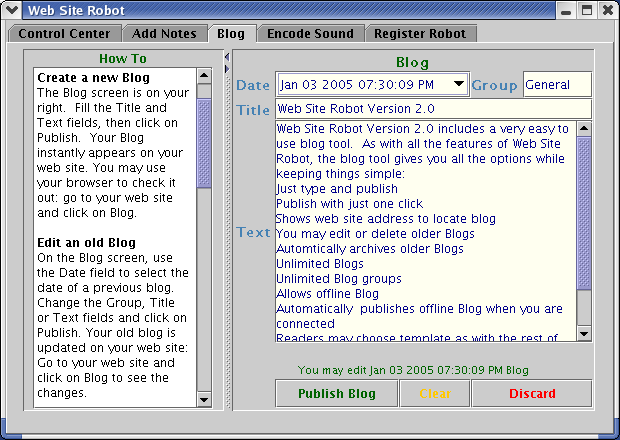Click the 'Text' field label
Screen dimensions: 620x440
[x=253, y=232]
